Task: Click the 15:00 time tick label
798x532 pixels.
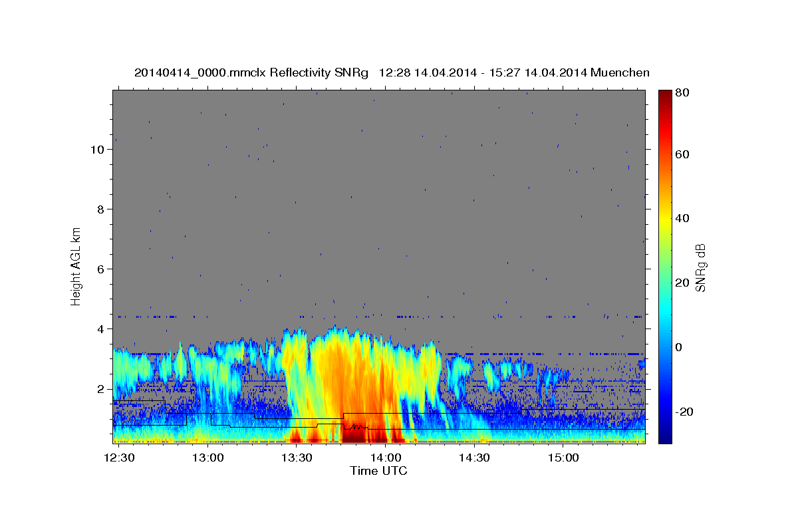Action: click(563, 458)
